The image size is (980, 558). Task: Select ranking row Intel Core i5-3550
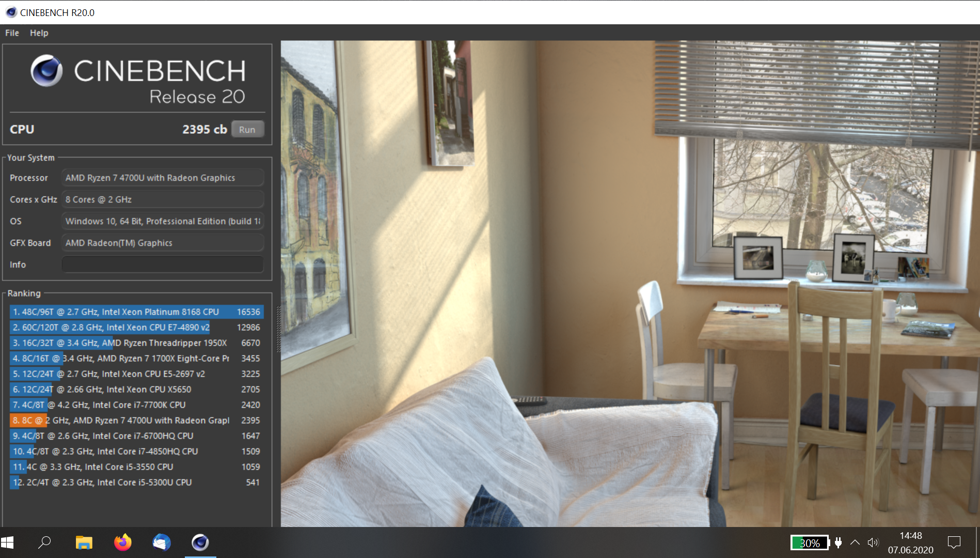(137, 467)
